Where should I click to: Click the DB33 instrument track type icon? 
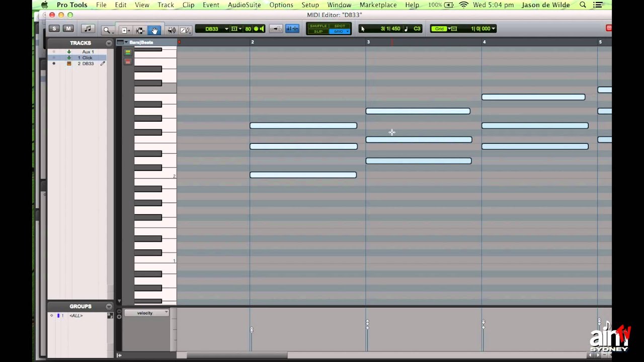point(69,64)
